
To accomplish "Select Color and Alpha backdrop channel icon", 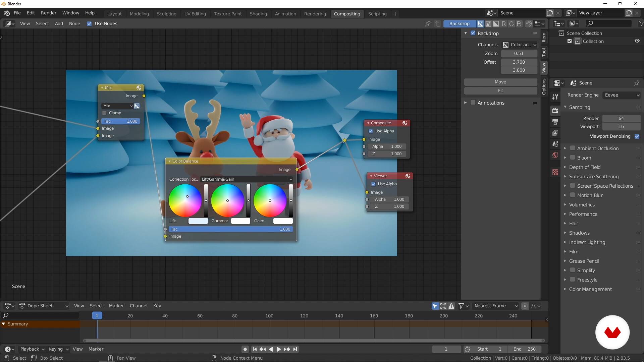I will pyautogui.click(x=480, y=24).
